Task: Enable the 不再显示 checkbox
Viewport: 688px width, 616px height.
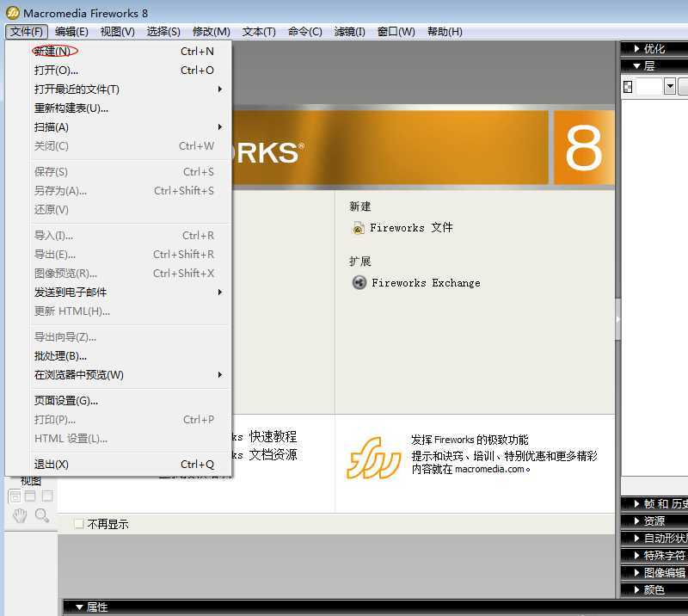Action: pyautogui.click(x=78, y=522)
